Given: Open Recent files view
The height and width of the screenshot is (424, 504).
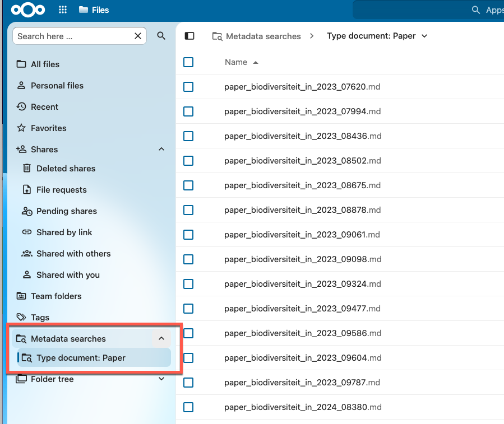Looking at the screenshot, I should click(91, 106).
